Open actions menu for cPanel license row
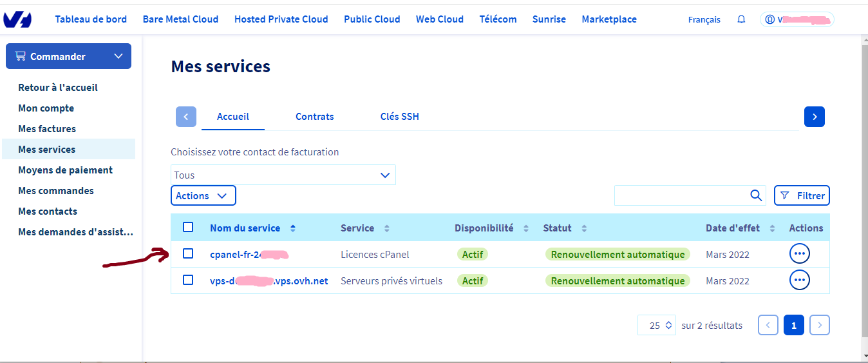Viewport: 868px width, 363px height. tap(799, 254)
